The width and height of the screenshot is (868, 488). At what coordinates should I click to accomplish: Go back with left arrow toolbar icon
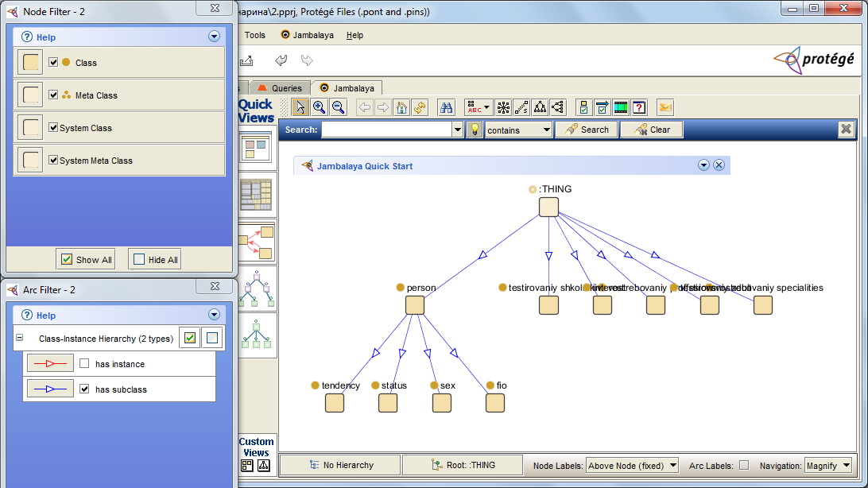pos(364,107)
